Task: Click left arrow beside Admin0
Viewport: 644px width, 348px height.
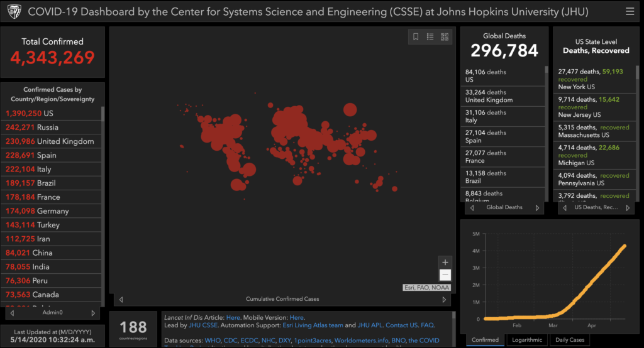Action: [12, 313]
